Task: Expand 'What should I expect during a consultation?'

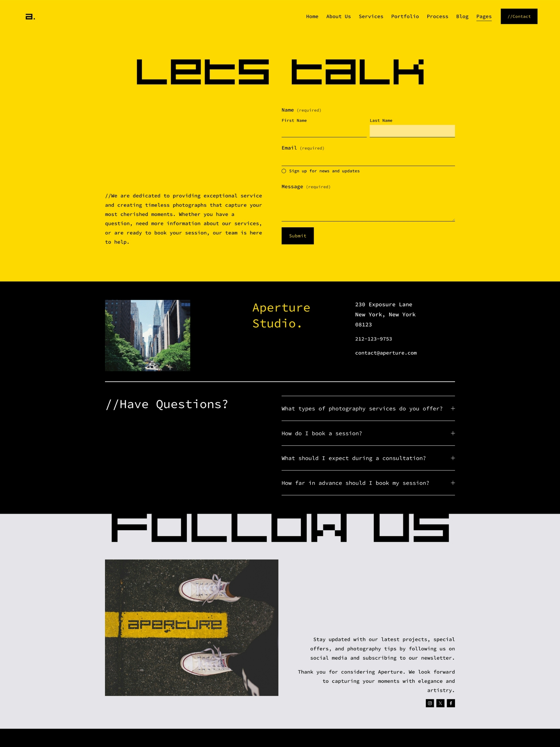Action: [x=452, y=458]
